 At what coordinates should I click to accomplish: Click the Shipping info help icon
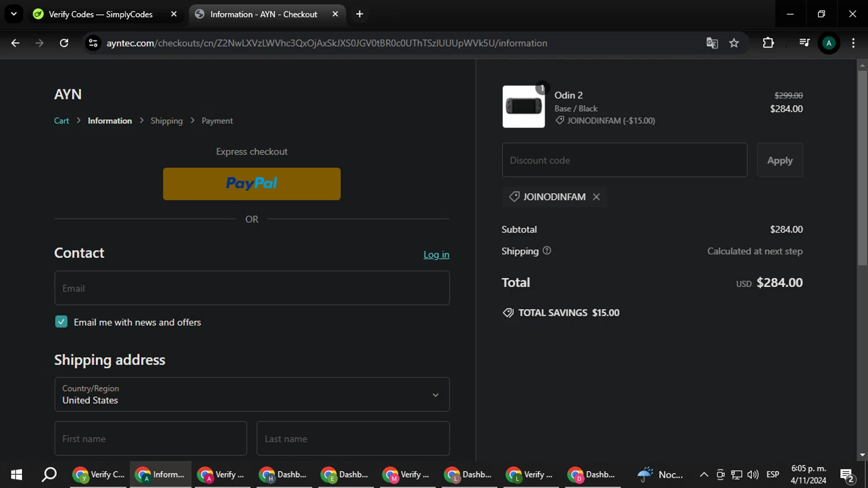coord(547,250)
